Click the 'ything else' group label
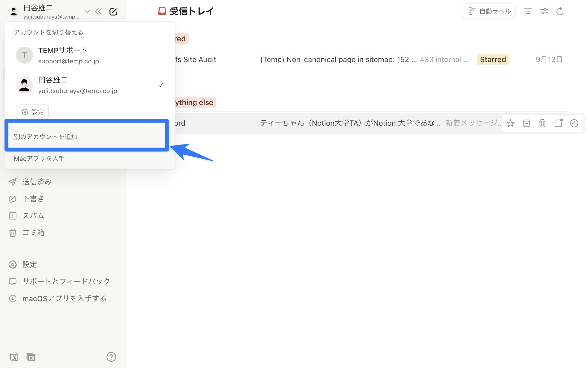 tap(195, 102)
